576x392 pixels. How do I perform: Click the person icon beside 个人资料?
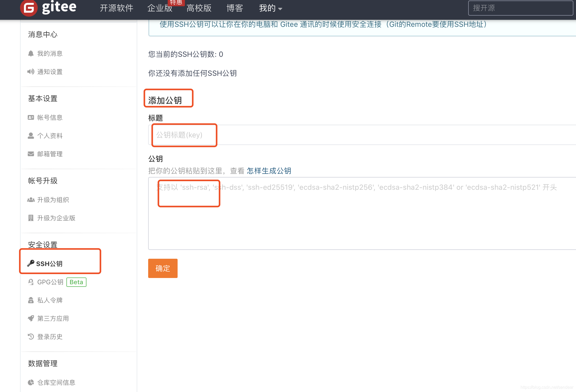[x=31, y=136]
